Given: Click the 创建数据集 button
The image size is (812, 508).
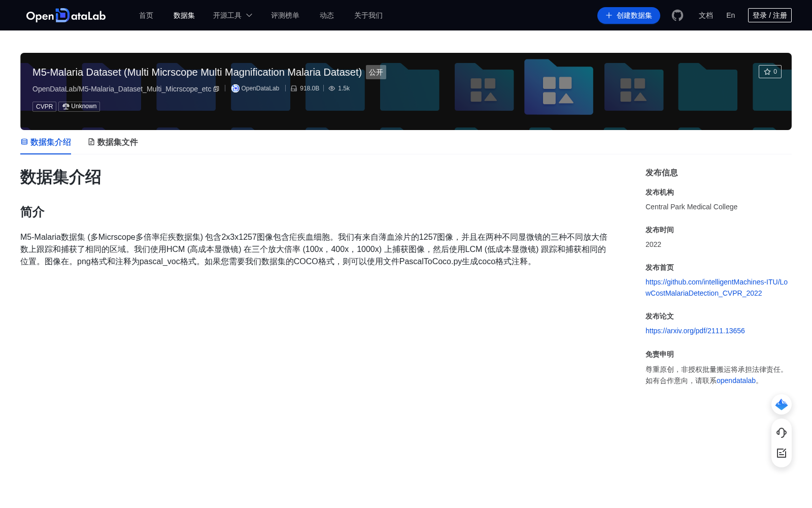Looking at the screenshot, I should tap(629, 15).
